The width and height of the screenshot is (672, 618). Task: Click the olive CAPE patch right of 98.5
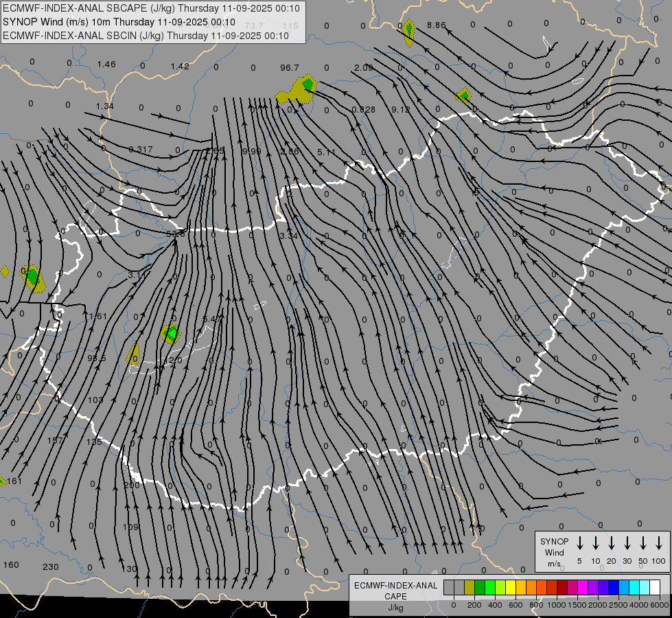[134, 354]
